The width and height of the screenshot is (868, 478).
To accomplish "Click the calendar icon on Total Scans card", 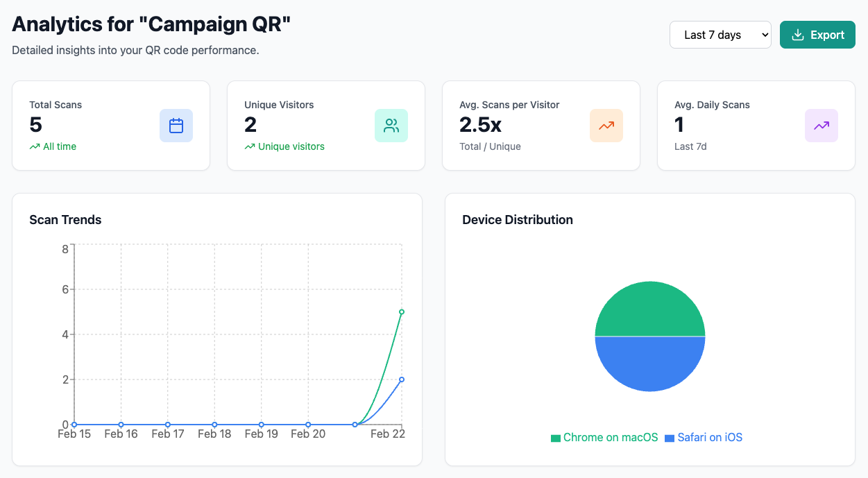I will (x=176, y=126).
